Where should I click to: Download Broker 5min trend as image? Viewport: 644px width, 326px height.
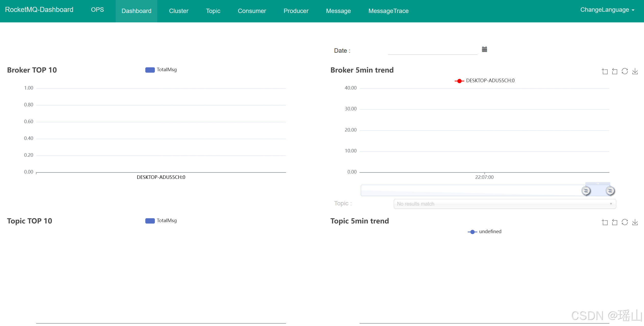[x=635, y=71]
